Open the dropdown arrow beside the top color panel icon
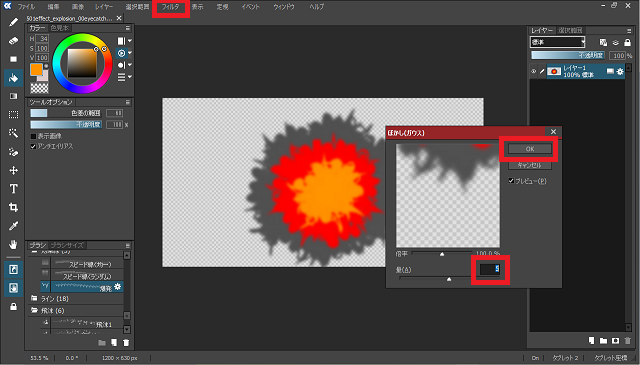The image size is (640, 365). click(x=130, y=41)
